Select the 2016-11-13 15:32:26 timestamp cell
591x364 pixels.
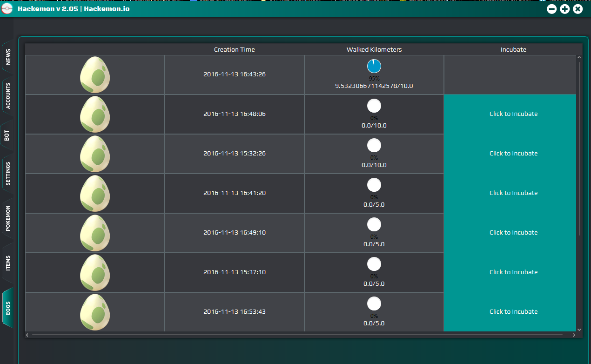coord(235,154)
